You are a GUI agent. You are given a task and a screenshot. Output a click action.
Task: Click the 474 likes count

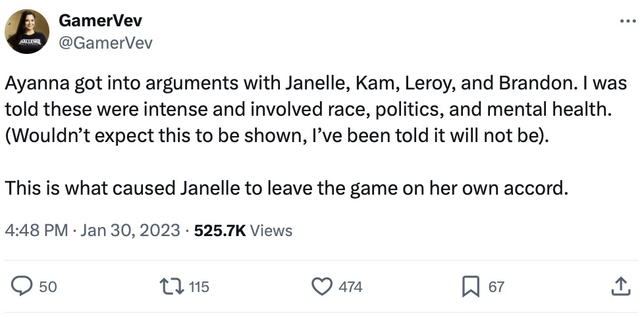pos(350,287)
